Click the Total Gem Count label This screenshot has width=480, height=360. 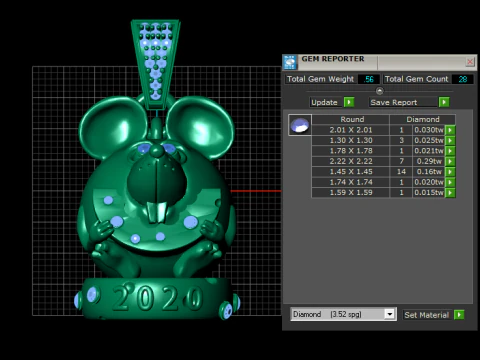pos(417,79)
